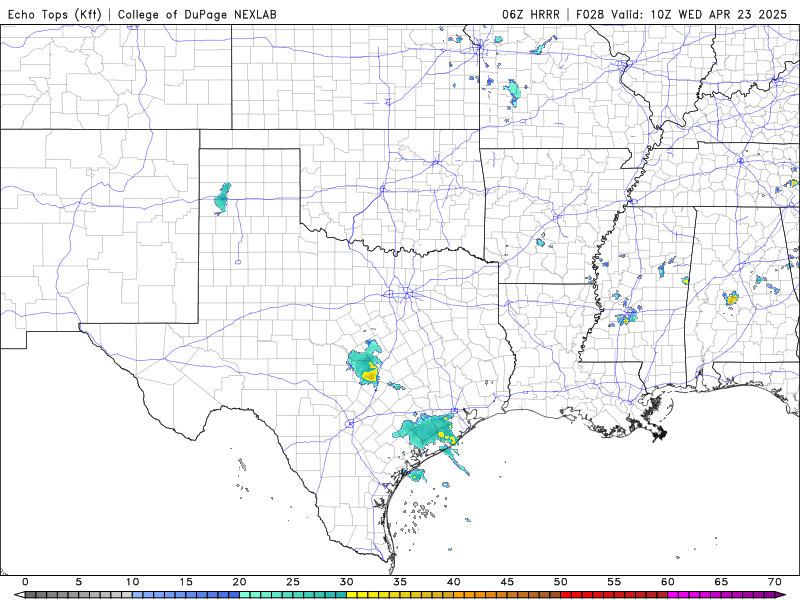Click the colorbar label "20"
The image size is (800, 600).
coord(239,582)
